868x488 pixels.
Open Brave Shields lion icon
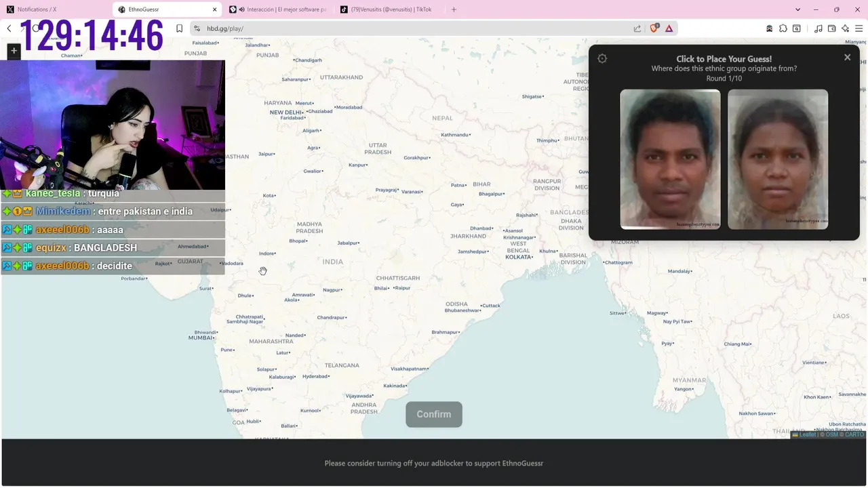click(654, 28)
